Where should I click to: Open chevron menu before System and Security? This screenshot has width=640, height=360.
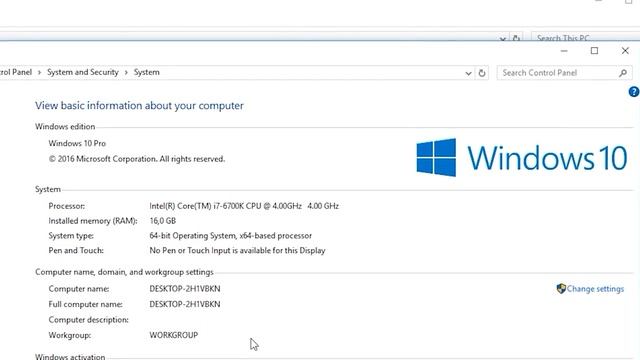(39, 73)
